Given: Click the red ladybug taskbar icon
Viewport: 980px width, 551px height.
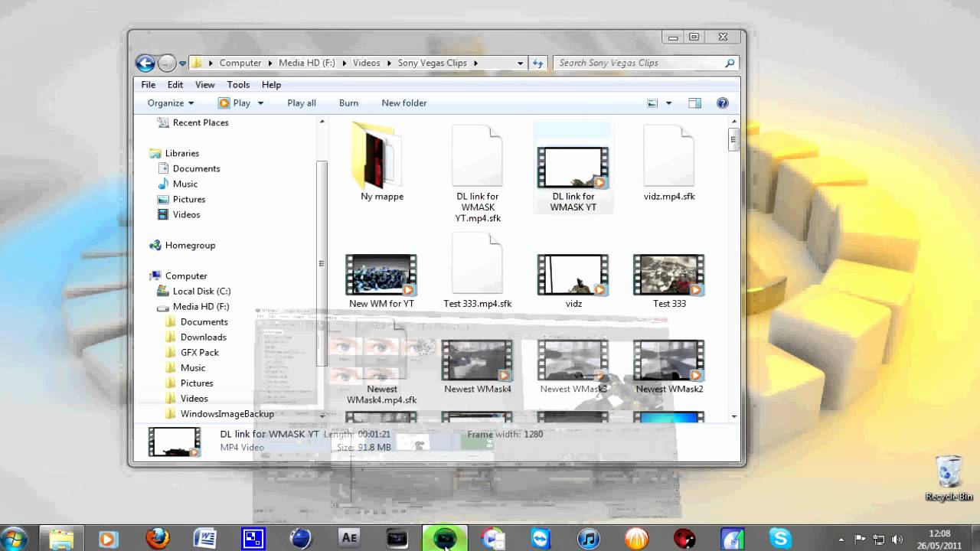Looking at the screenshot, I should pos(684,539).
